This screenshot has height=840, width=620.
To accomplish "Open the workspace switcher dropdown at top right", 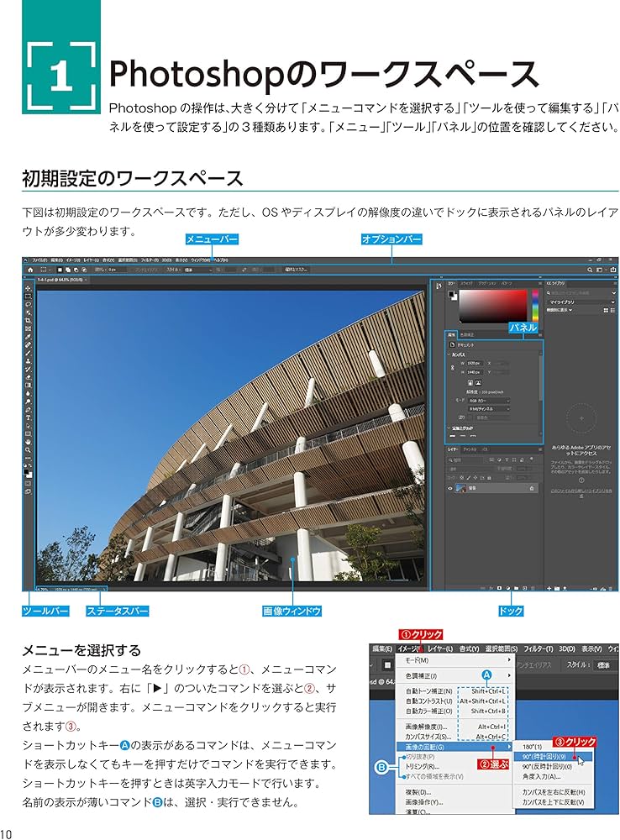I will point(602,270).
